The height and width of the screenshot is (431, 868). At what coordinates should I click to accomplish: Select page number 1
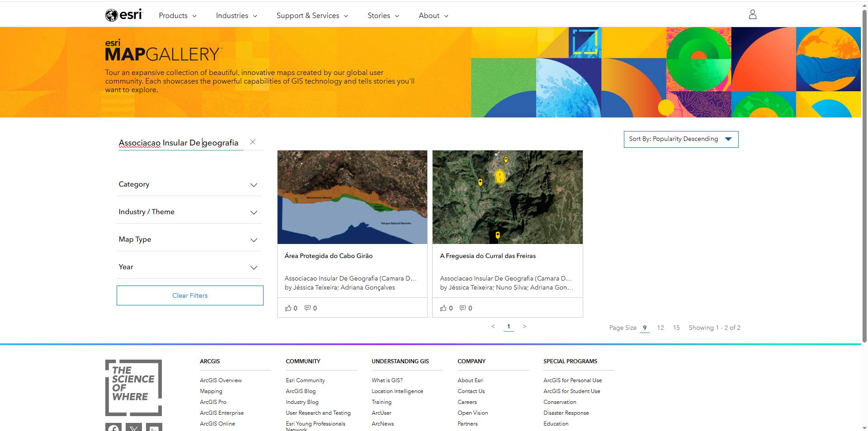509,327
